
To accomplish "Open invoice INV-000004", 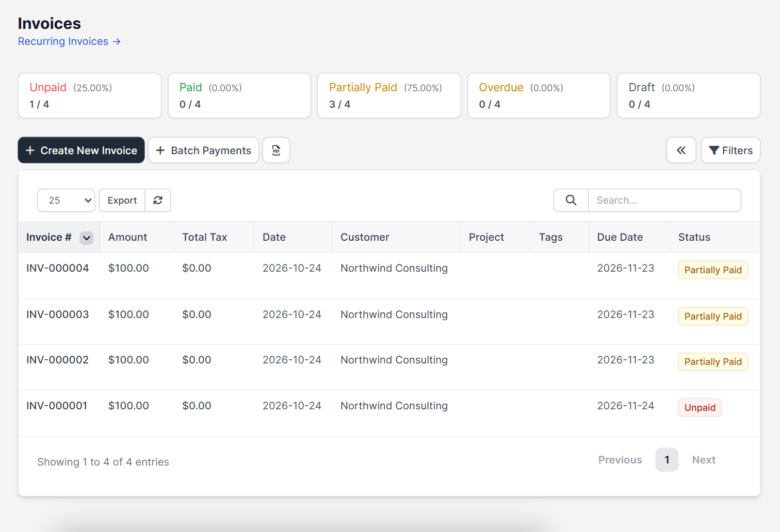I will 58,268.
